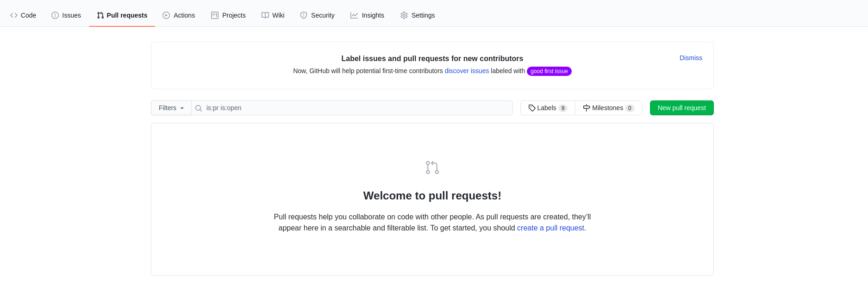The width and height of the screenshot is (868, 286).
Task: Open the Filters dropdown
Action: (x=171, y=108)
